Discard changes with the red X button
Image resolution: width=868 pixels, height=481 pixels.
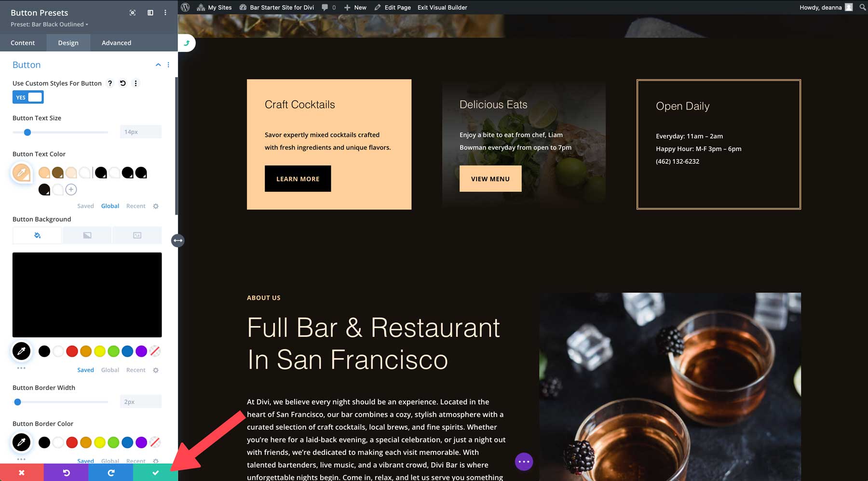point(21,473)
